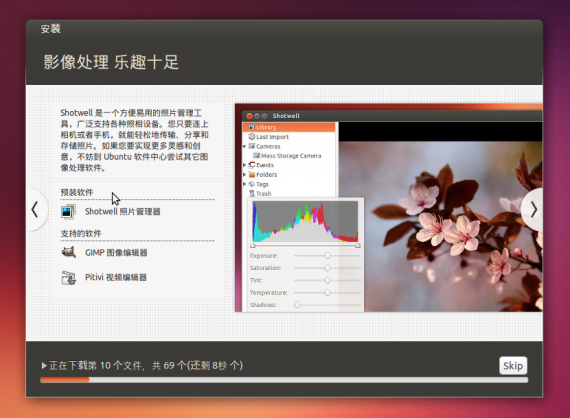Select Library in Shotwell sidebar

[x=289, y=127]
